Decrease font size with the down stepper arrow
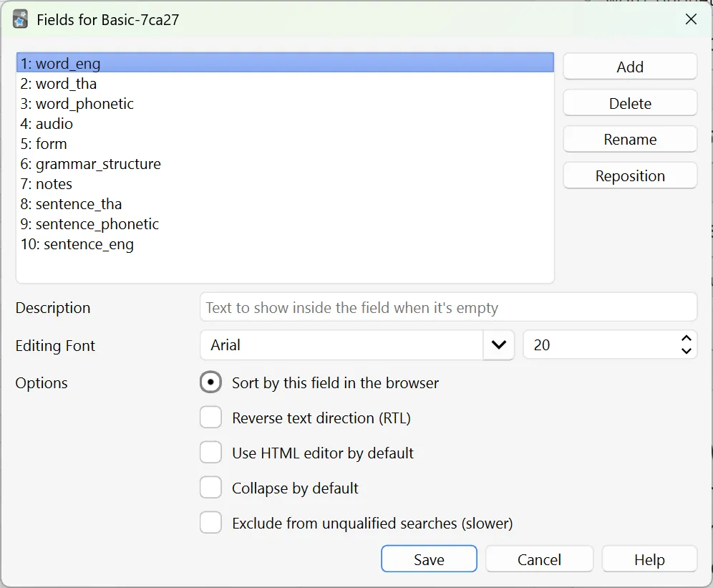Viewport: 713px width, 588px height. pyautogui.click(x=686, y=350)
